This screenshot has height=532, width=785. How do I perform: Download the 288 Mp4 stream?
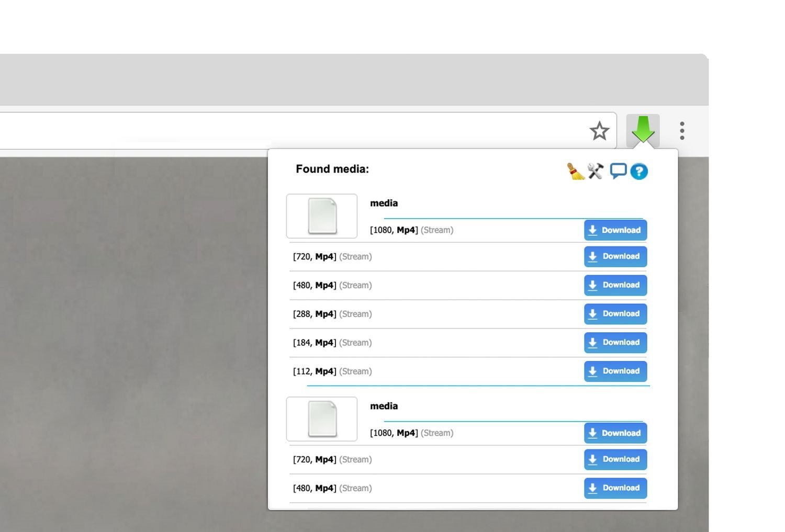tap(615, 314)
